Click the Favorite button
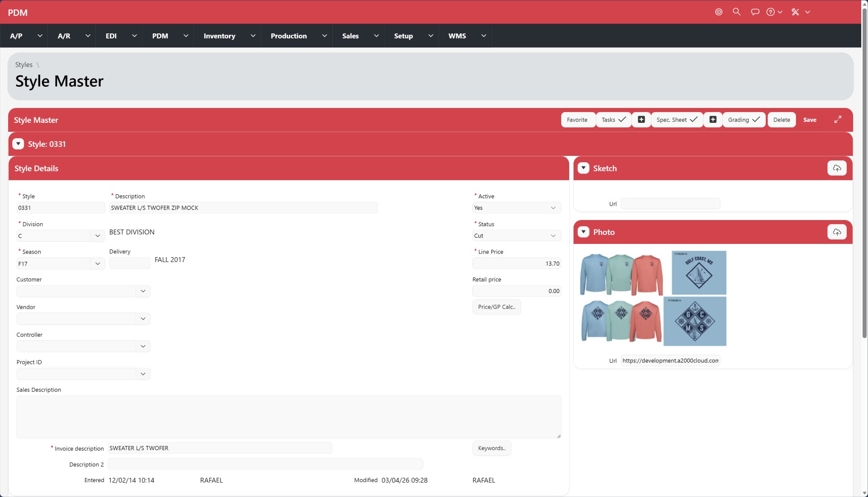This screenshot has height=497, width=868. 577,120
